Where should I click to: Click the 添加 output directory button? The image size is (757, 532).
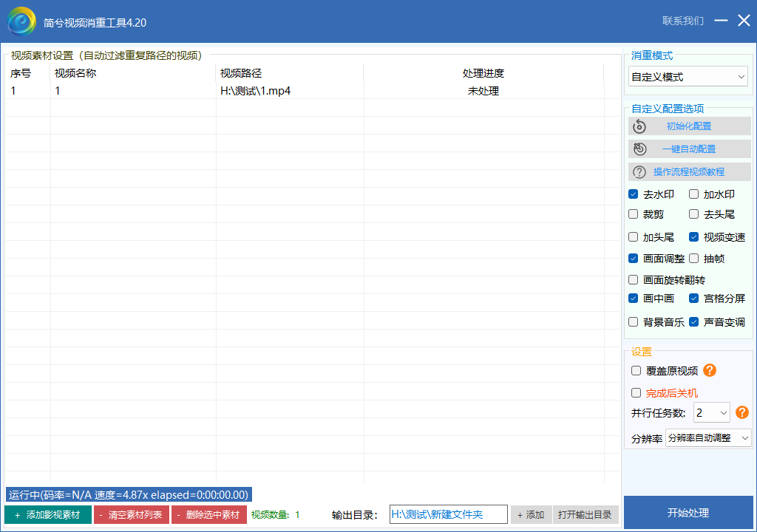531,514
